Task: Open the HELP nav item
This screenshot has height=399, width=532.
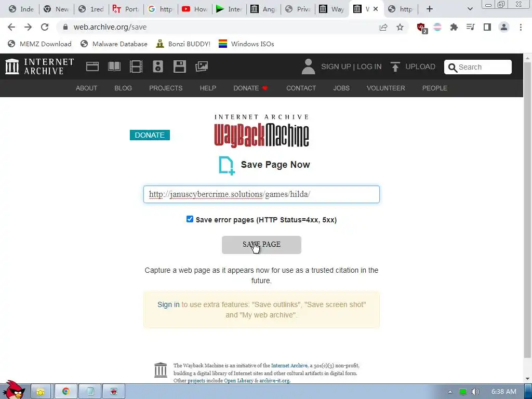Action: coord(208,88)
